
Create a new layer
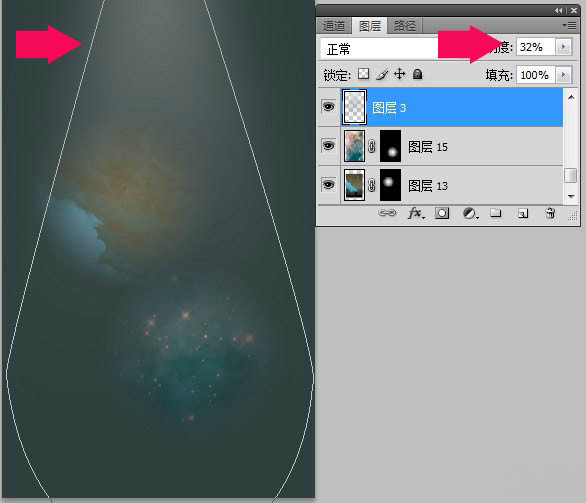(x=523, y=213)
